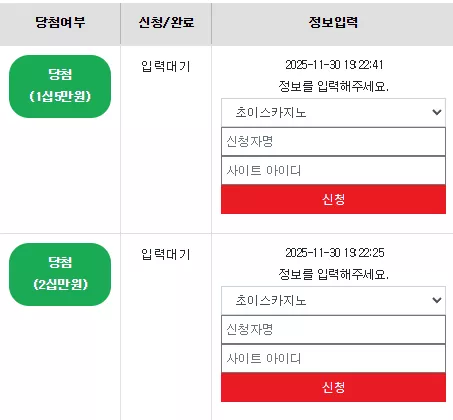453x420 pixels.
Task: Focus the 신청자명 field under 19:22:25 entry
Action: tap(333, 330)
